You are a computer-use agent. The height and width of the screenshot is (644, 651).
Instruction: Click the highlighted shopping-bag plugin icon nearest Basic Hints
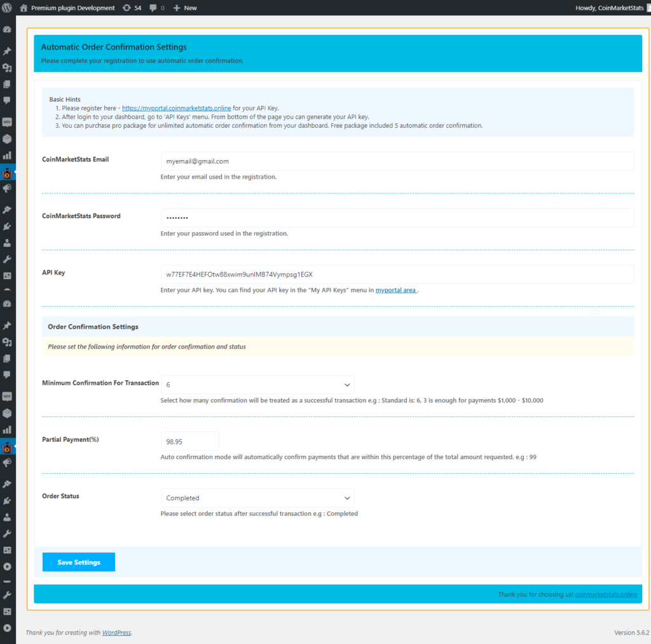(x=7, y=173)
